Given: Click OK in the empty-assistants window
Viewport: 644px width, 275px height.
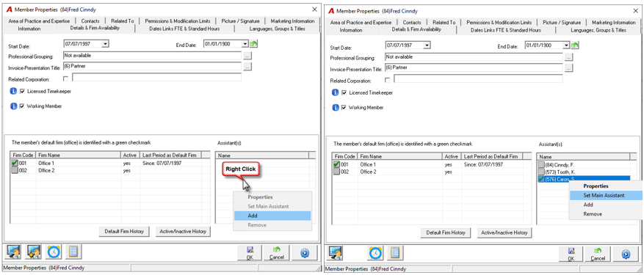Looking at the screenshot, I should pos(250,253).
